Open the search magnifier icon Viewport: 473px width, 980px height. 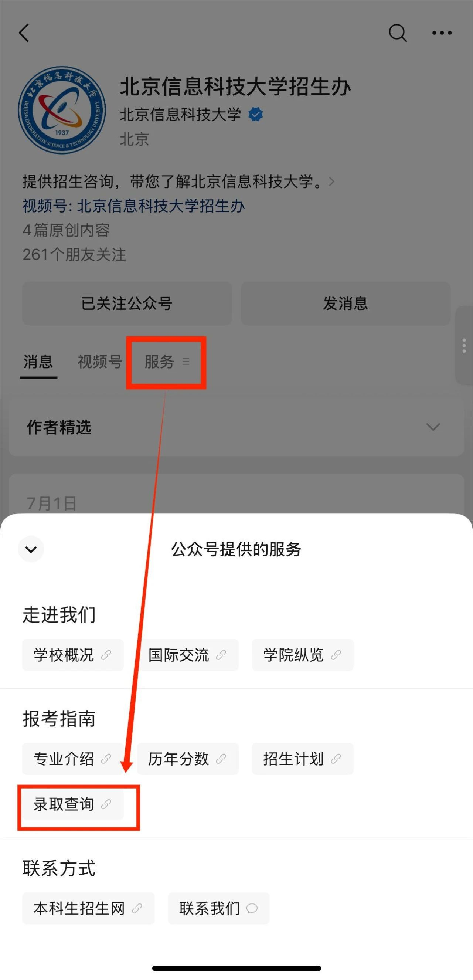tap(398, 33)
